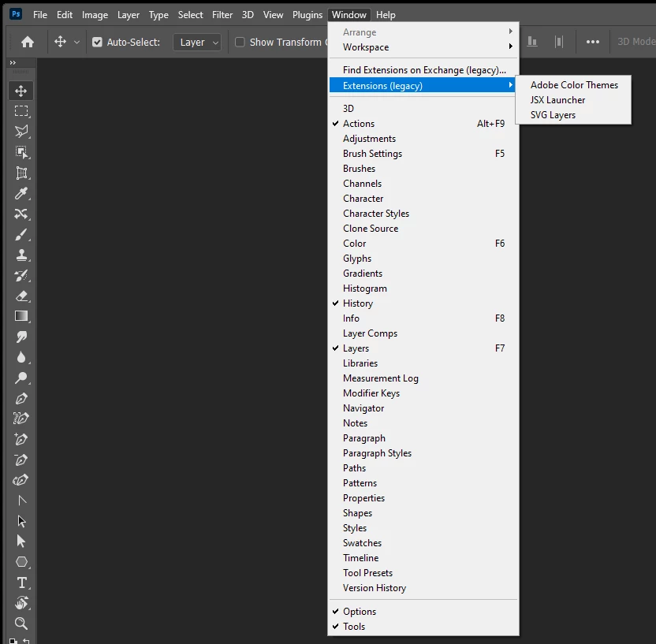The height and width of the screenshot is (644, 656).
Task: Open the Filter menu
Action: (x=222, y=15)
